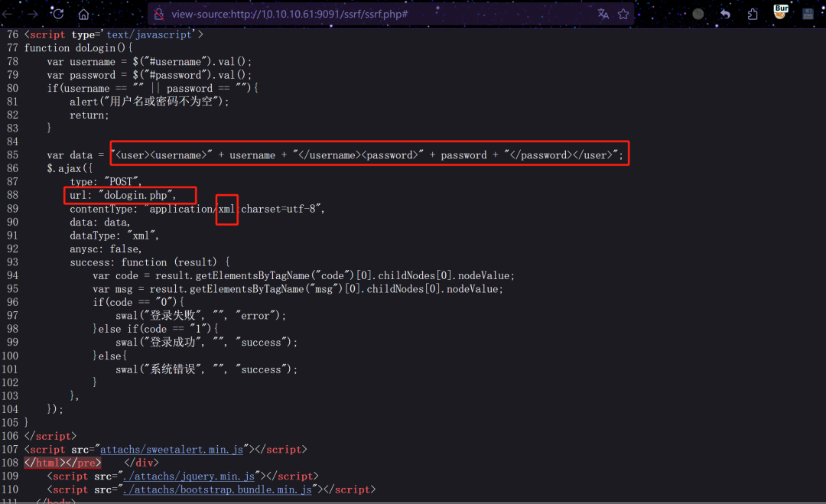
Task: Reload the view-source page
Action: click(58, 14)
